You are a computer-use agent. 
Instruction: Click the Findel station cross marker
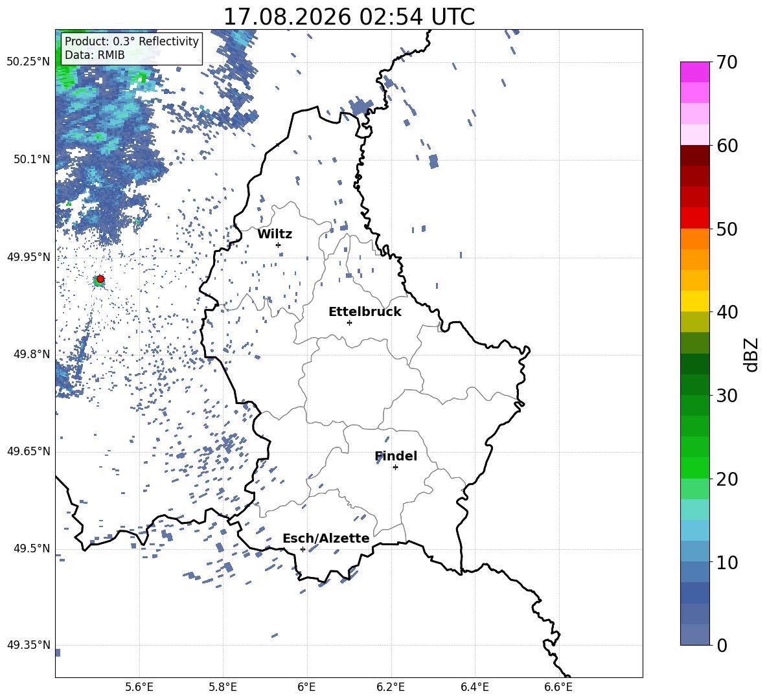[395, 468]
